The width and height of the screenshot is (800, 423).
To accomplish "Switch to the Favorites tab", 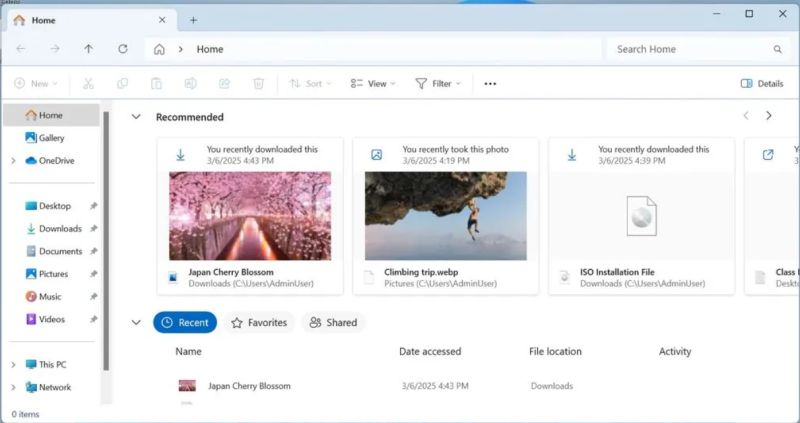I will click(259, 322).
